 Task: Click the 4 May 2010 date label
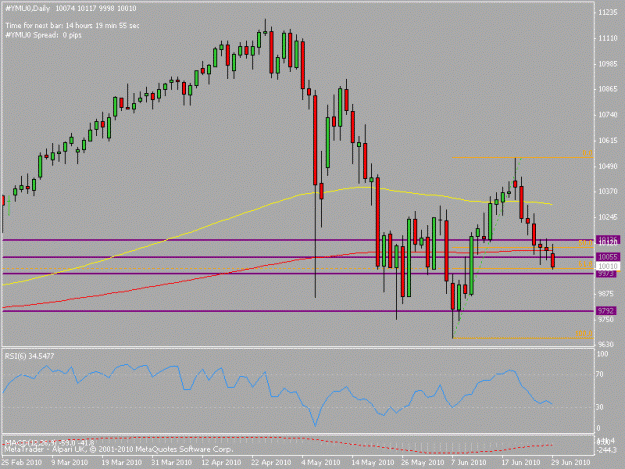[x=320, y=463]
